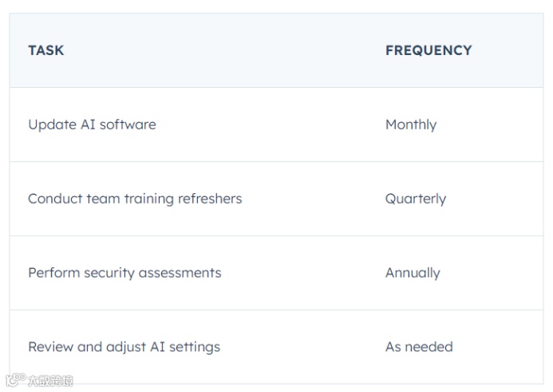Click the Chinese watermark text beside the logo
This screenshot has width=553, height=392.
[50, 382]
